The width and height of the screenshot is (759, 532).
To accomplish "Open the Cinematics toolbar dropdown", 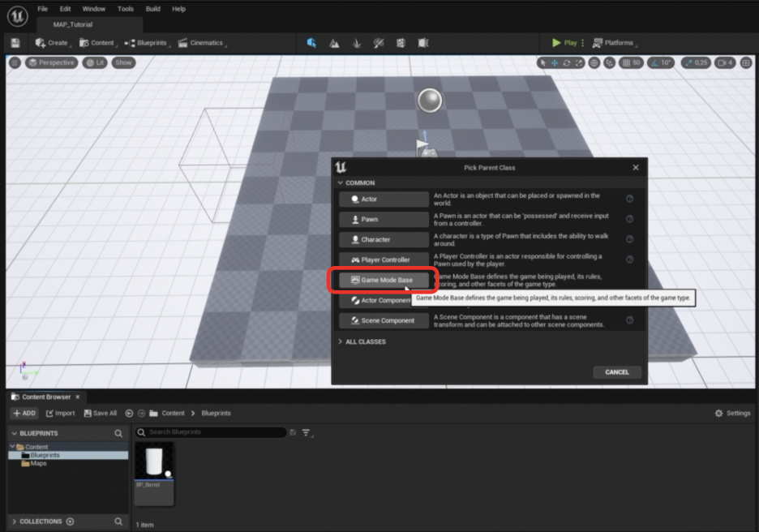I will point(202,43).
